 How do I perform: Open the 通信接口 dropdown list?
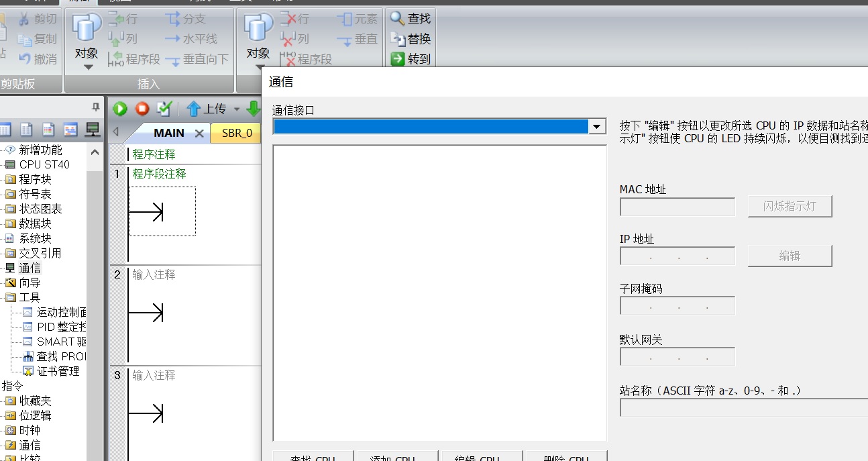tap(596, 126)
